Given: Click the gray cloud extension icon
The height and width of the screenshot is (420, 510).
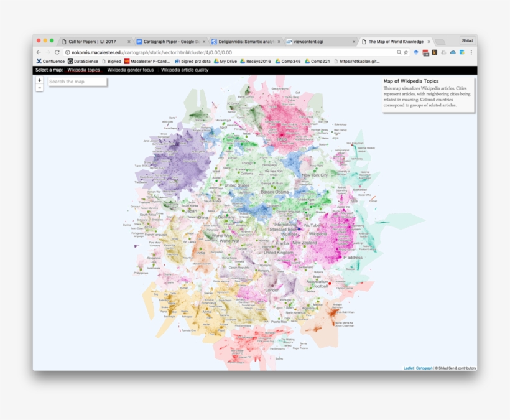Looking at the screenshot, I should pos(443,52).
